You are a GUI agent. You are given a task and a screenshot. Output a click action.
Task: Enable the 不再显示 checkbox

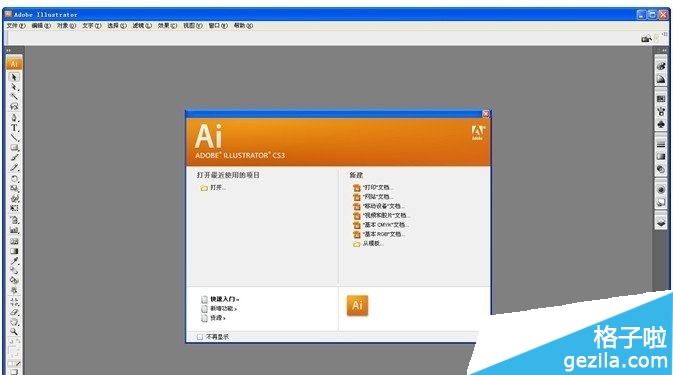click(200, 337)
